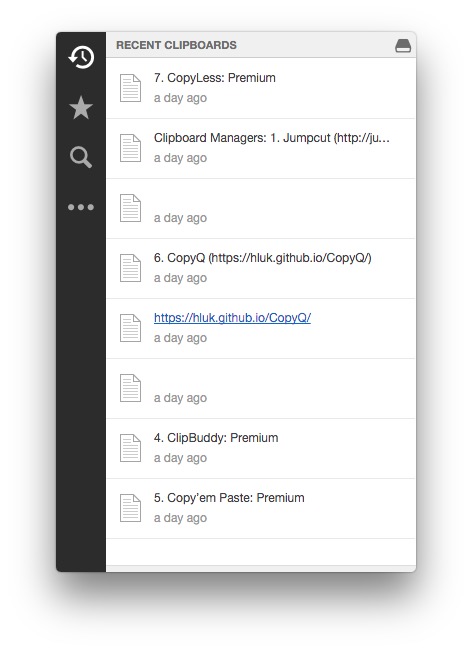472x652 pixels.
Task: Select the 'Clipboard Managers: 1. Jumpcut' clip
Action: tap(261, 148)
